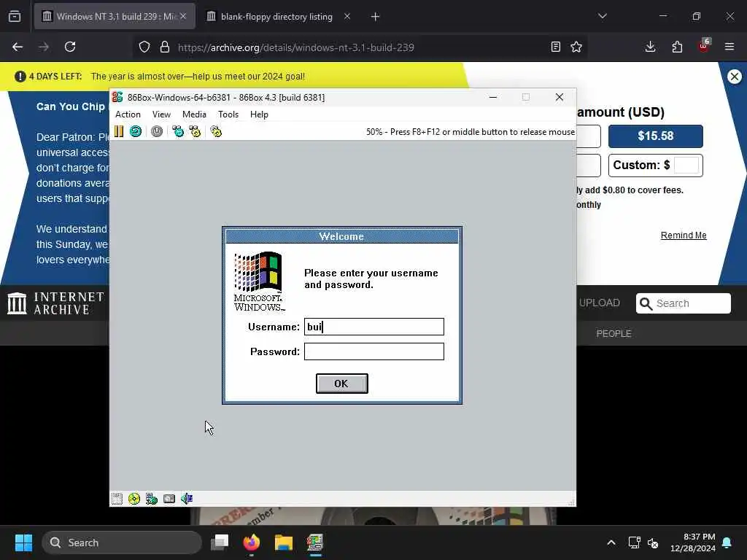Click Internet Archive logo
This screenshot has width=747, height=560.
click(x=55, y=303)
